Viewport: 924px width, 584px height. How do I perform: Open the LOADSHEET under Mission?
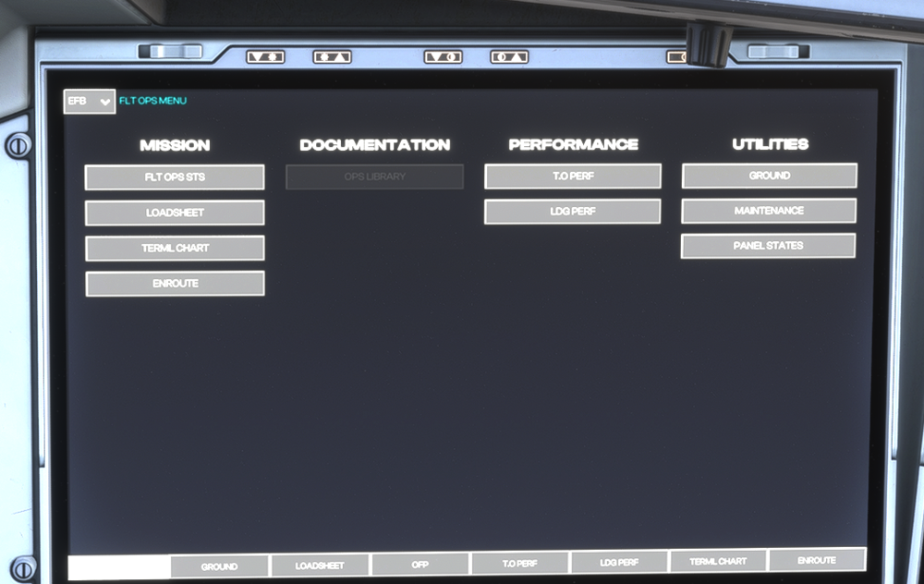click(x=175, y=213)
